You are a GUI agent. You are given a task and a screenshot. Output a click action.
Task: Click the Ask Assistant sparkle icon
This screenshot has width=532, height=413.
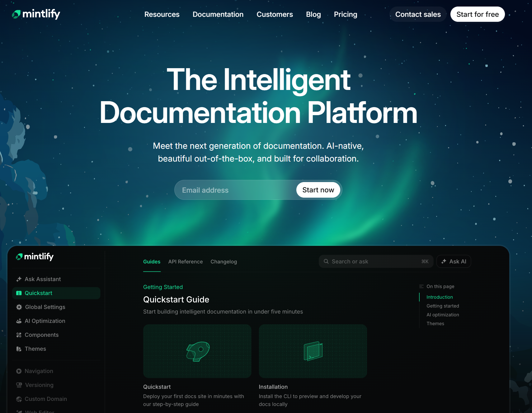click(x=19, y=279)
